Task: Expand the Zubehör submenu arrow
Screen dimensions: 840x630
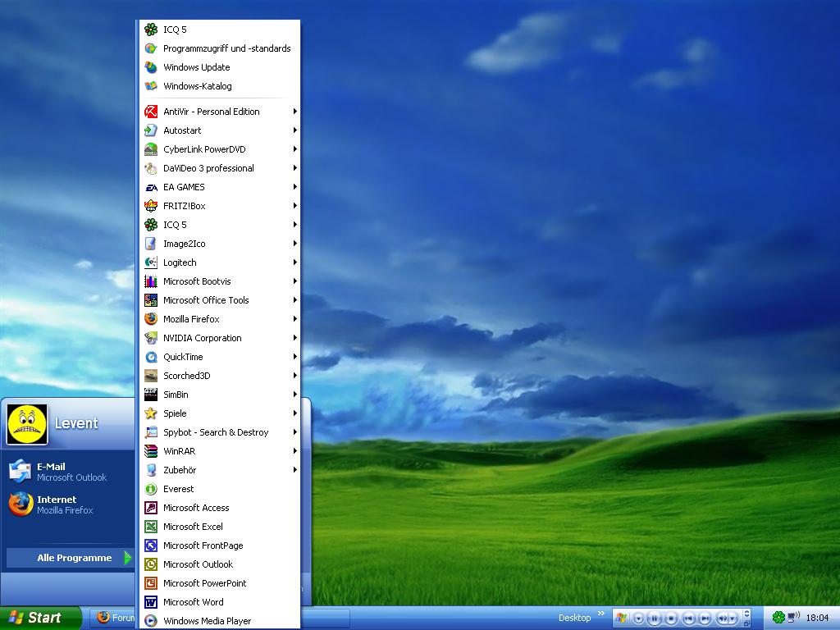Action: 294,470
